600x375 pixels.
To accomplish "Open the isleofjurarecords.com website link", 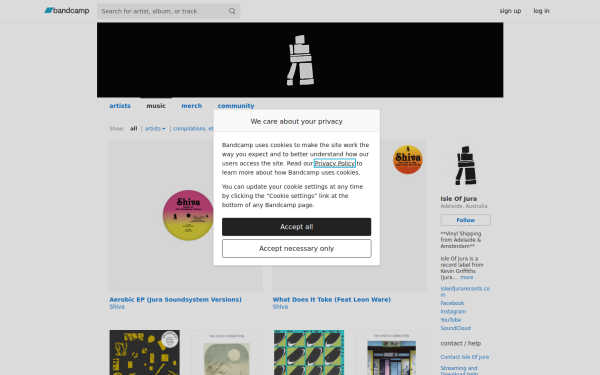I will 465,292.
